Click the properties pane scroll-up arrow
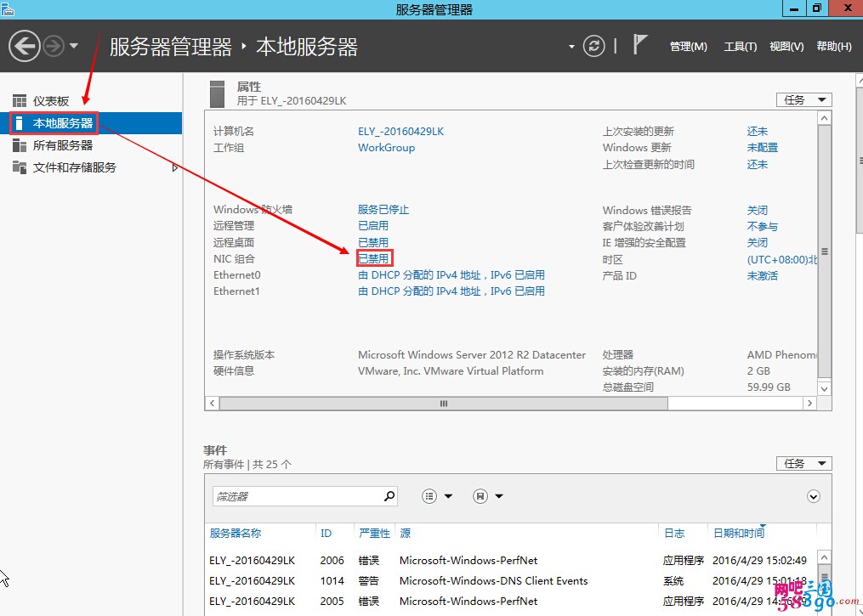The height and width of the screenshot is (616, 863). (824, 118)
